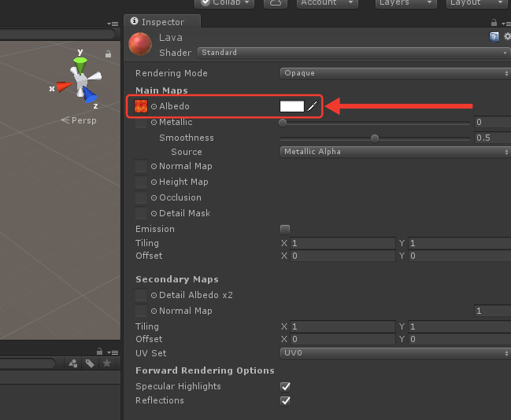Viewport: 511px width, 420px height.
Task: Click the blue Z axis gizmo cone
Action: [89, 94]
